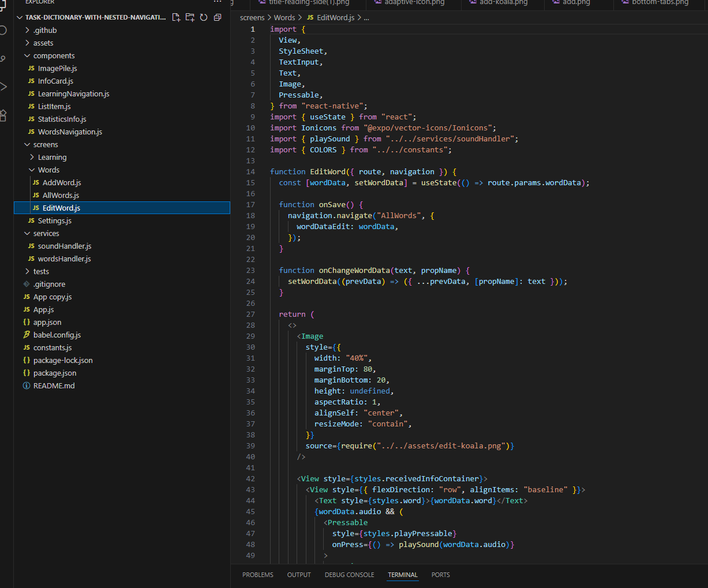Open InfoCard.js file
This screenshot has height=588, width=708.
(x=55, y=81)
